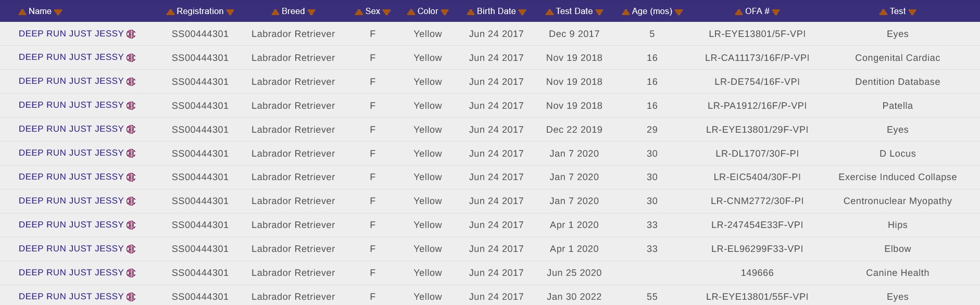Sort Test column ascending arrow
Image resolution: width=980 pixels, height=305 pixels.
tap(883, 12)
